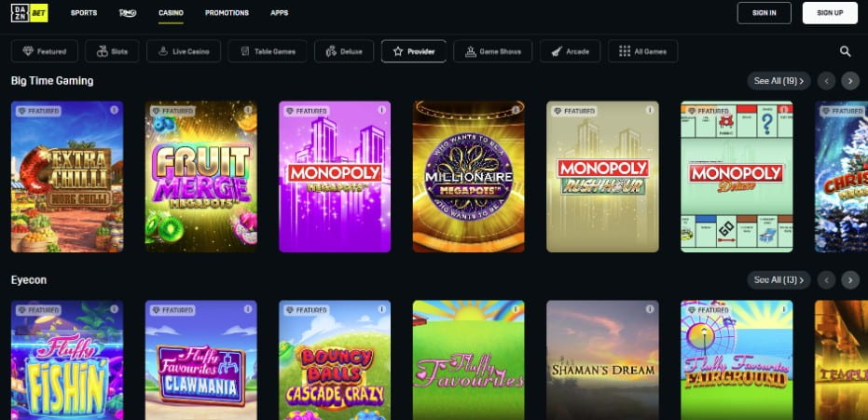Screen dimensions: 868x420
Task: Open the search magnifier icon
Action: [x=845, y=51]
